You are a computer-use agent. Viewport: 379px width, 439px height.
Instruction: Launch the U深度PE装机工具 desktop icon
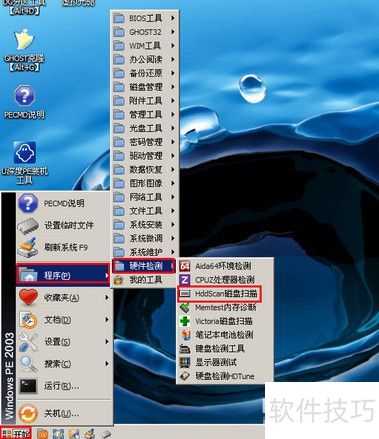(24, 163)
